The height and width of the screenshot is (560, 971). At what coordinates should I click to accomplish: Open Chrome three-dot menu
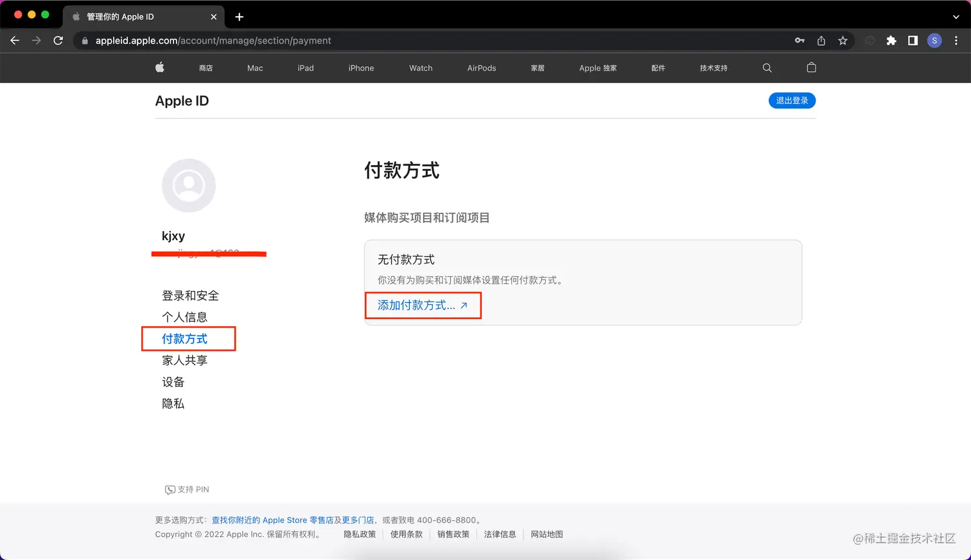956,40
